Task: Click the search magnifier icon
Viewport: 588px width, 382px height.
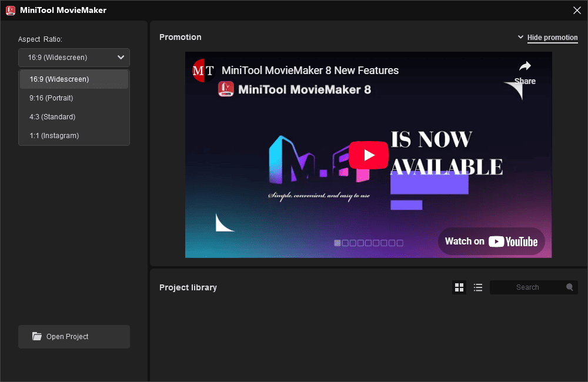Action: click(570, 287)
